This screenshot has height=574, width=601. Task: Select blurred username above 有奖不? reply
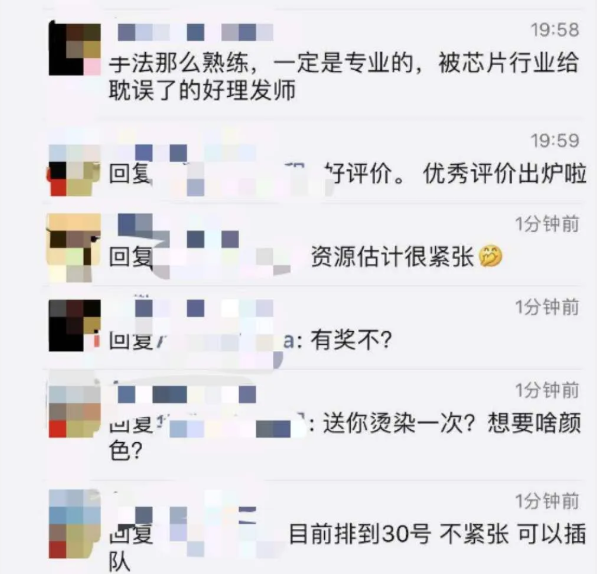click(x=195, y=308)
